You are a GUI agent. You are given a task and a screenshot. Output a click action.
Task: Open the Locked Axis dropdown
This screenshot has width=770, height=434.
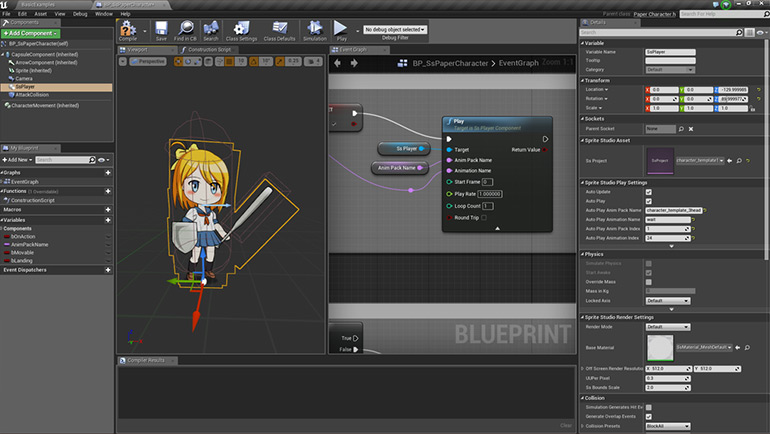tap(668, 300)
